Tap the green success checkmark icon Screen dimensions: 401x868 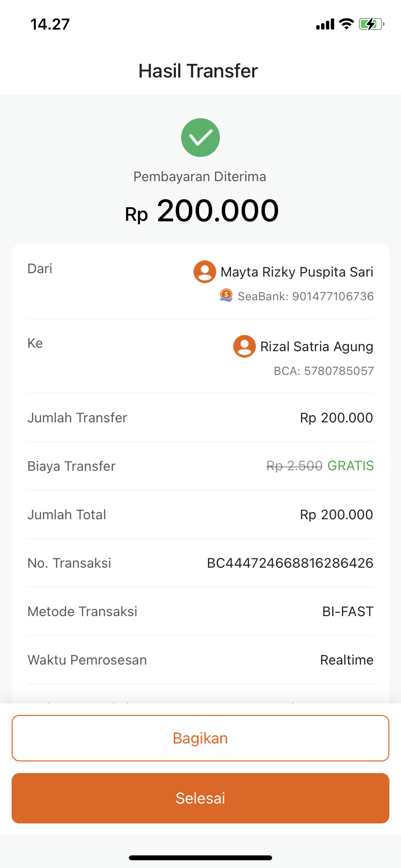(200, 138)
